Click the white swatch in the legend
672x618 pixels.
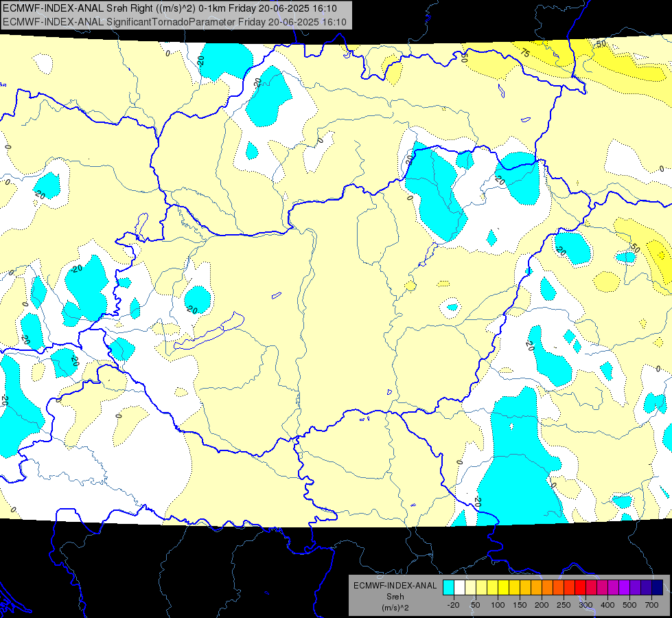coord(459,588)
